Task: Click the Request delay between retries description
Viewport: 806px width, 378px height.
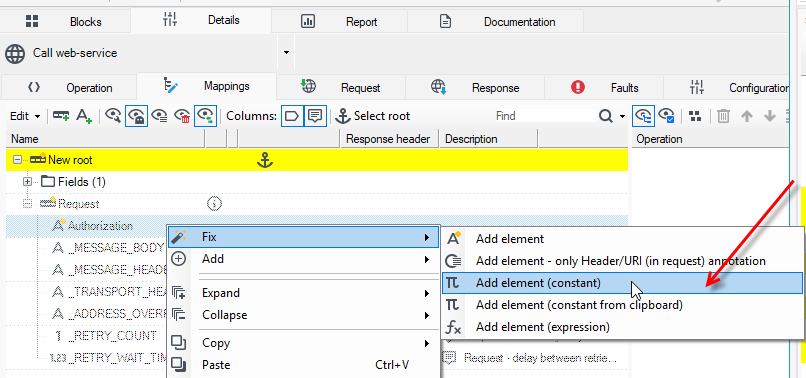Action: tap(540, 357)
